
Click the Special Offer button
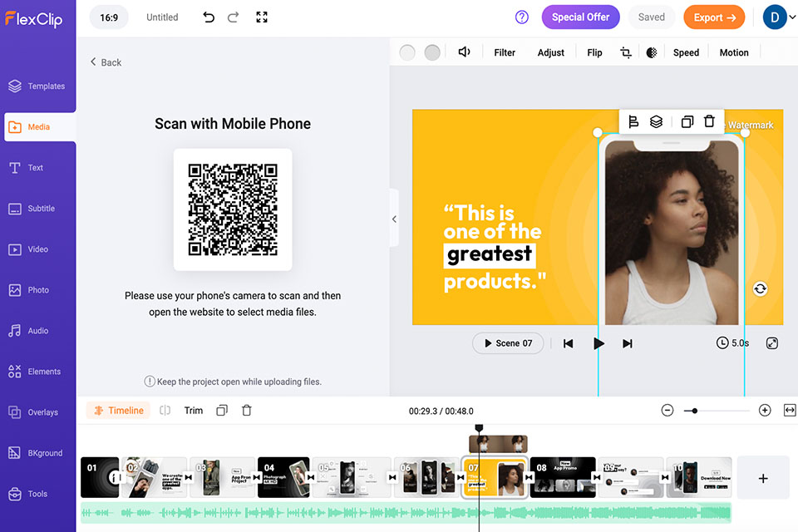point(581,17)
